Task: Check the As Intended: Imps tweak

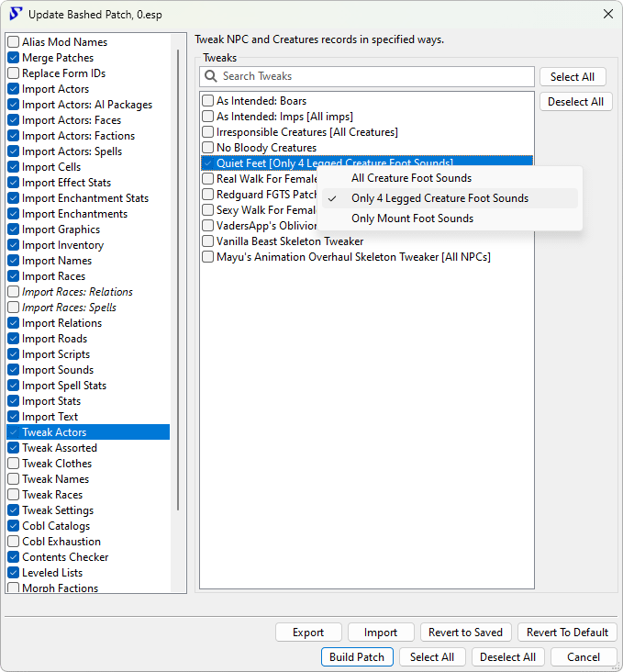Action: coord(207,117)
